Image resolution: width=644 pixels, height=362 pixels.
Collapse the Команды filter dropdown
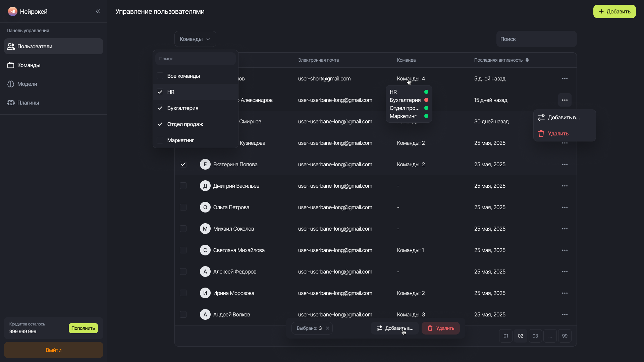click(x=195, y=39)
